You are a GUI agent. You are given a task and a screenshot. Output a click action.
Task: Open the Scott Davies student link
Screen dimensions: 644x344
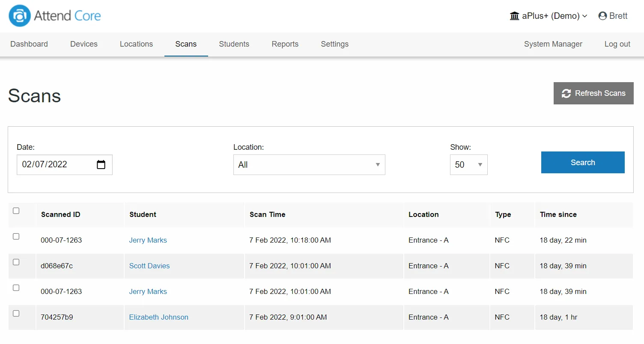[x=149, y=266]
